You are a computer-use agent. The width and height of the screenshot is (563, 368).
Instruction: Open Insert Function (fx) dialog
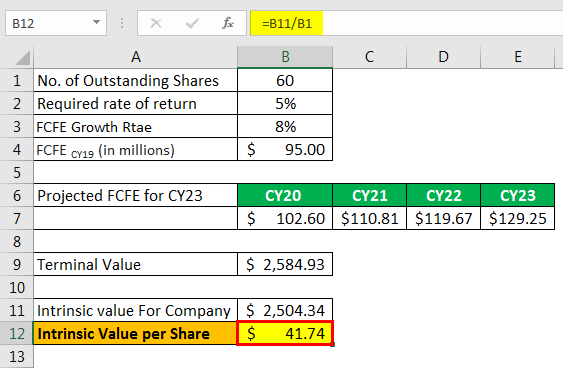(x=228, y=23)
